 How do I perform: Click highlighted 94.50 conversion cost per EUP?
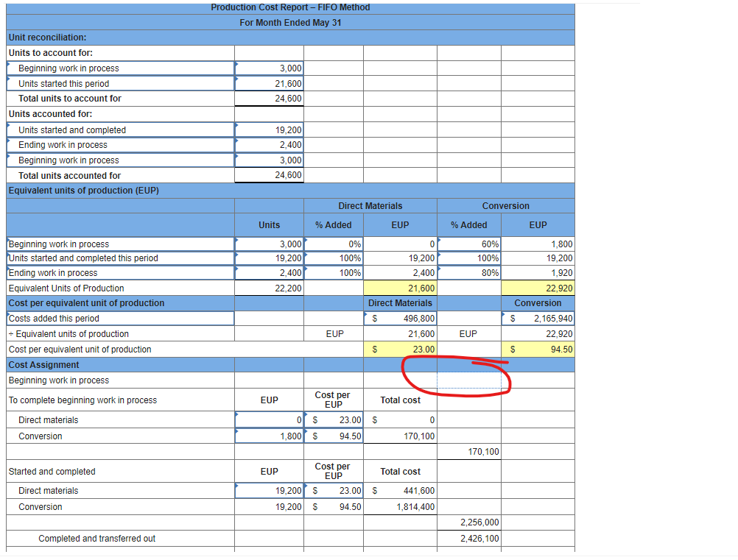[538, 350]
